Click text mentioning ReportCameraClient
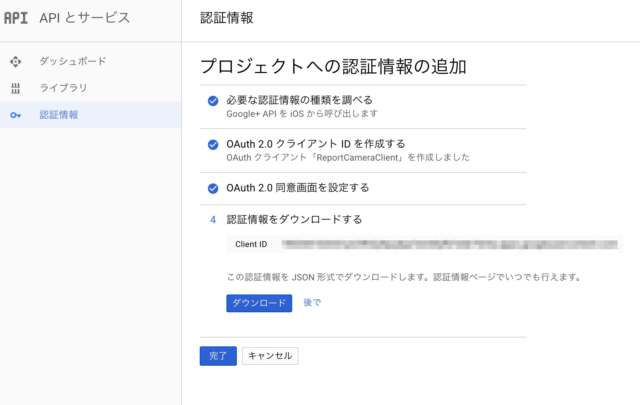The height and width of the screenshot is (405, 640). point(348,158)
